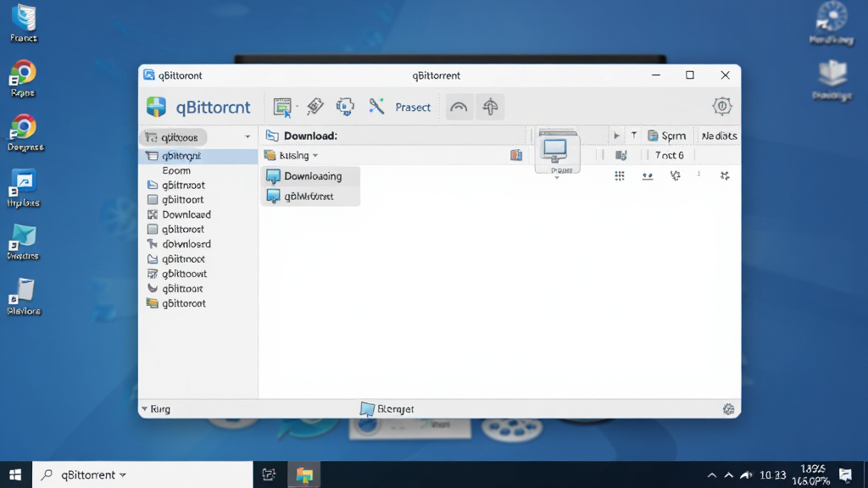Click the add-torrent window icon in toolbar
The height and width of the screenshot is (488, 868).
pyautogui.click(x=282, y=107)
